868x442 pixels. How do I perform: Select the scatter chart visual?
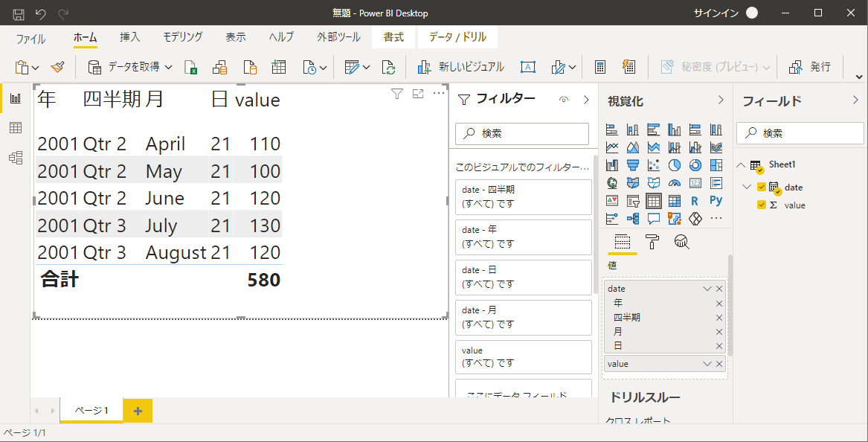pyautogui.click(x=654, y=165)
